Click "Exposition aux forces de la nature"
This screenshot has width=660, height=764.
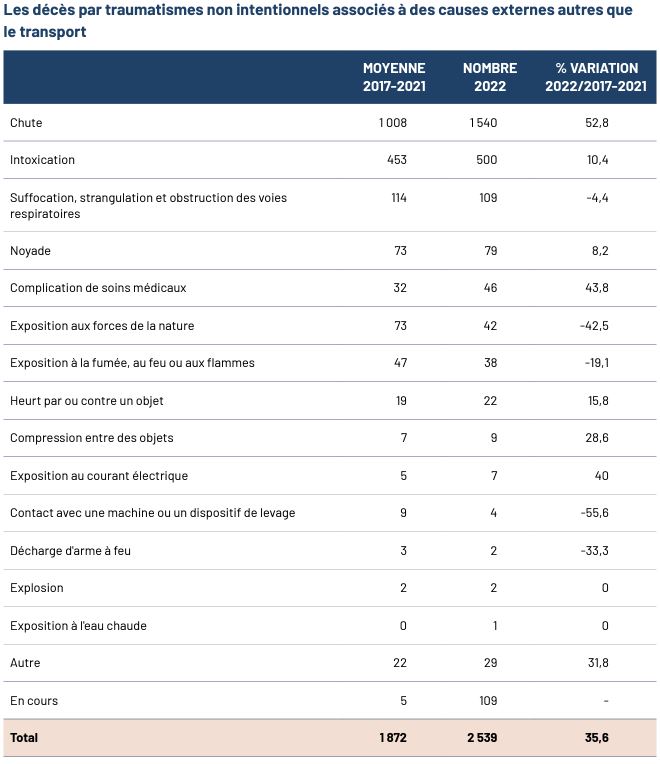(102, 326)
